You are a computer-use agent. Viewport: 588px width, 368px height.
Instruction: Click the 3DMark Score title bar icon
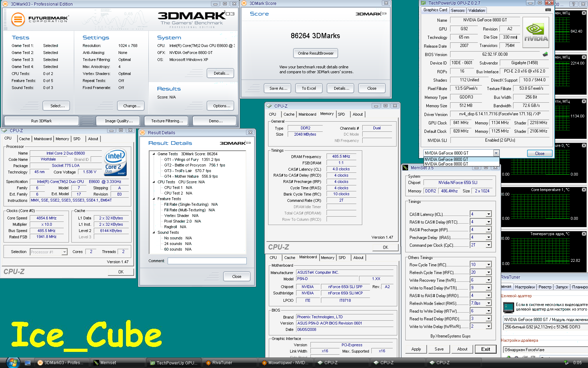pyautogui.click(x=244, y=3)
